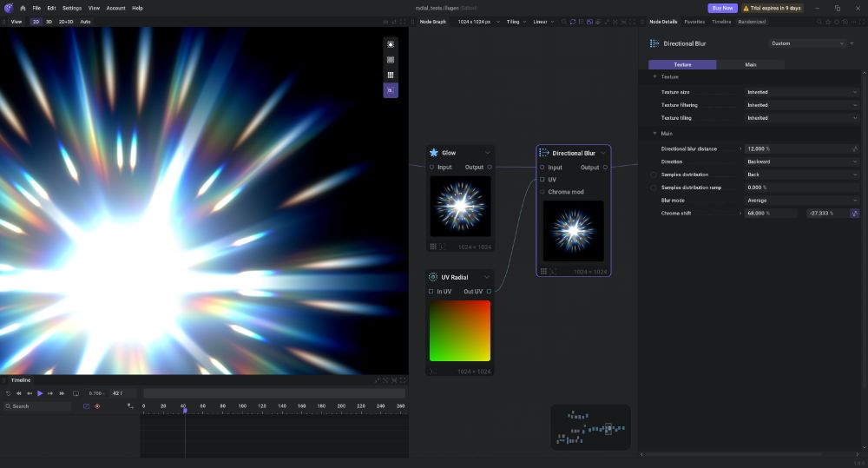
Task: Click the Buy Now button
Action: 722,9
